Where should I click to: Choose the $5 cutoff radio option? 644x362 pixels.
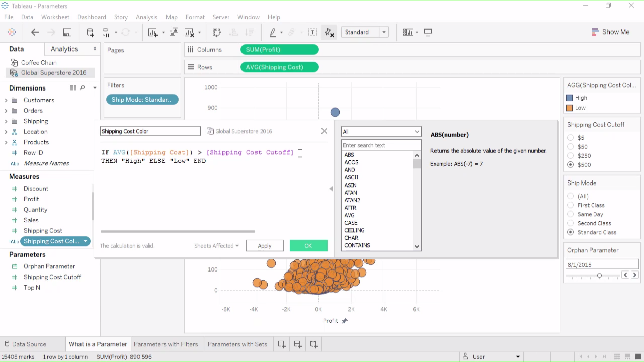coord(571,138)
